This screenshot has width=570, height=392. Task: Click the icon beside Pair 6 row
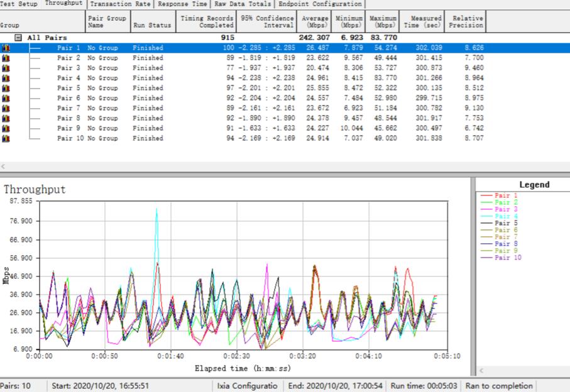[6, 98]
